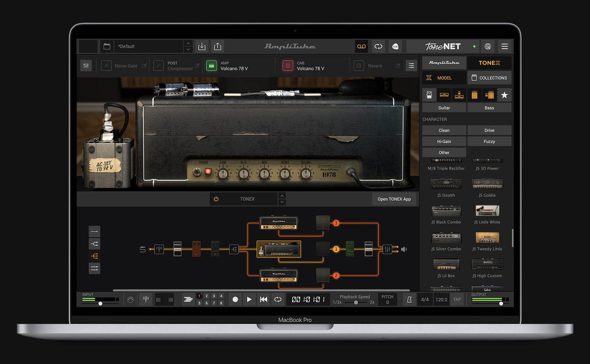Filter tones by the Hi-Gain character

[444, 141]
